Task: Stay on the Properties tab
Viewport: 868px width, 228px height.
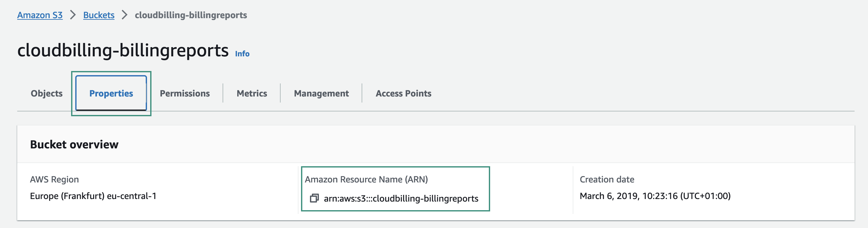Action: point(111,93)
